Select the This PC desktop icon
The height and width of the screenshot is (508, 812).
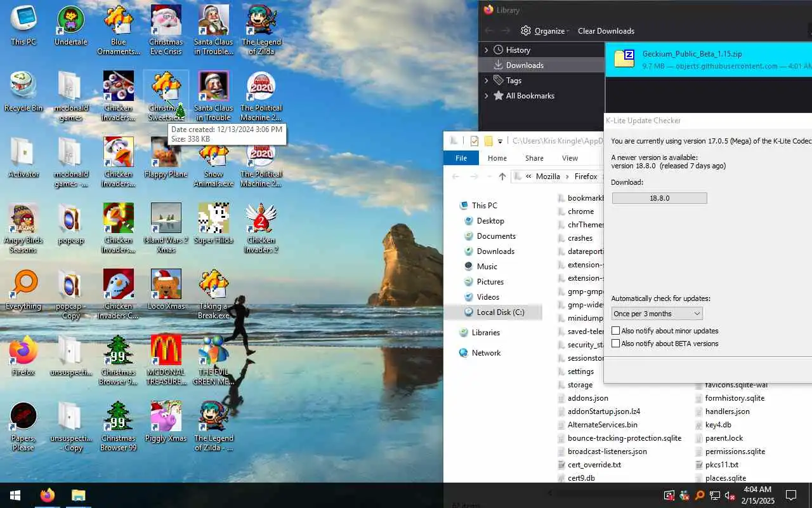(x=23, y=26)
